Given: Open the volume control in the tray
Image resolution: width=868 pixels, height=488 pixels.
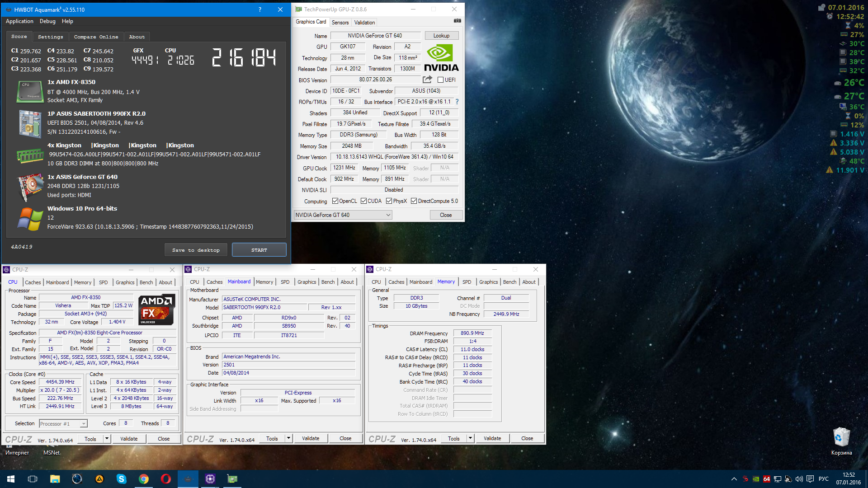Looking at the screenshot, I should point(799,479).
